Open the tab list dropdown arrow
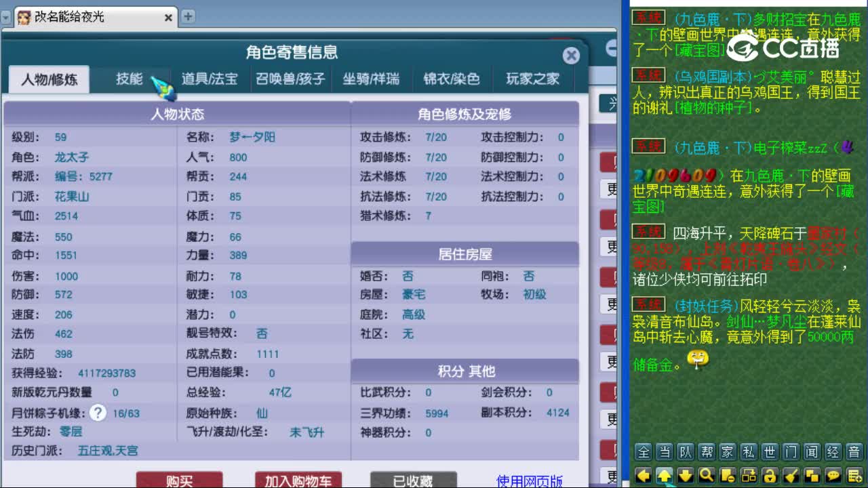This screenshot has width=868, height=488. click(x=6, y=18)
